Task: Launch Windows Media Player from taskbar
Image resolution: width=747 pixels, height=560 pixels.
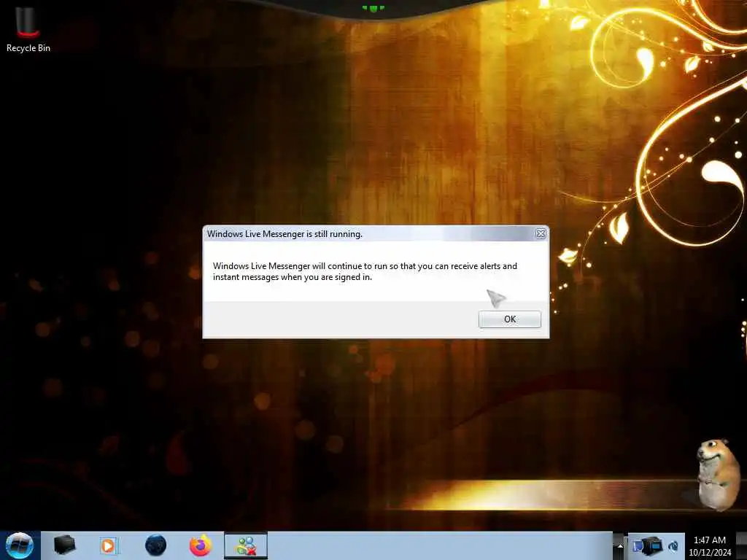Action: pyautogui.click(x=109, y=545)
